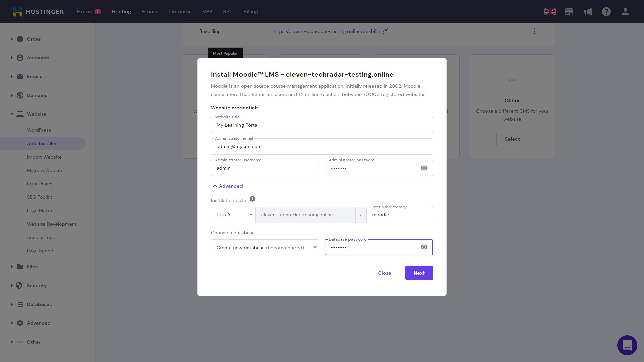This screenshot has width=644, height=362.
Task: Click the Accounts person icon in sidebar
Action: 20,58
